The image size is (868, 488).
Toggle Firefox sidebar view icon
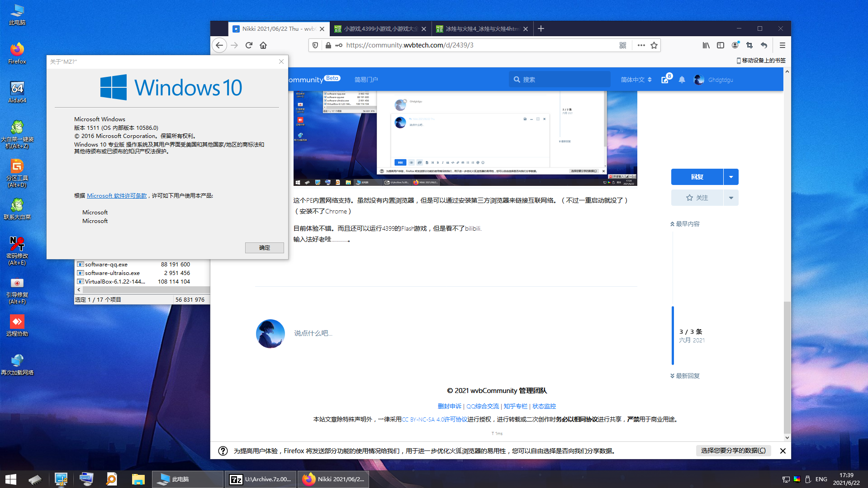tap(721, 45)
